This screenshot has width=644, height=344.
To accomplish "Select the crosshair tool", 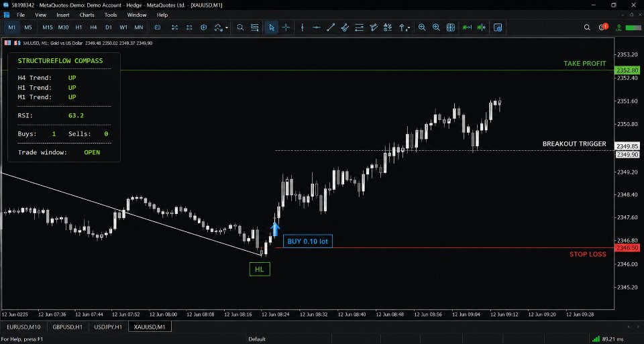I will coord(286,27).
